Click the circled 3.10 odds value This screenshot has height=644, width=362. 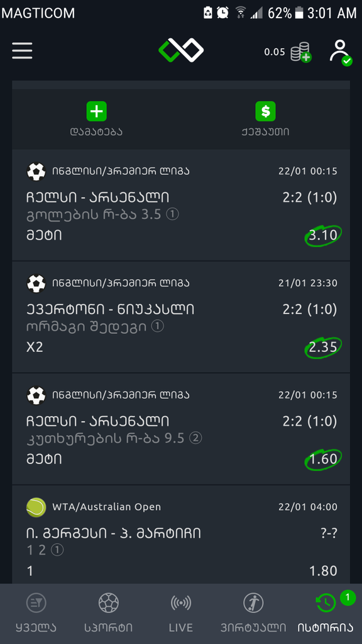click(323, 235)
